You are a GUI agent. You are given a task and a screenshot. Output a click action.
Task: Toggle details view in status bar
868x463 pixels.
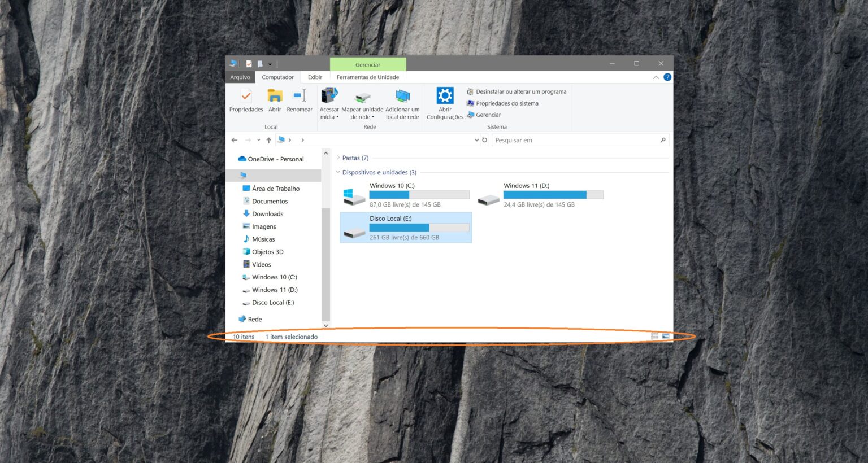tap(654, 336)
